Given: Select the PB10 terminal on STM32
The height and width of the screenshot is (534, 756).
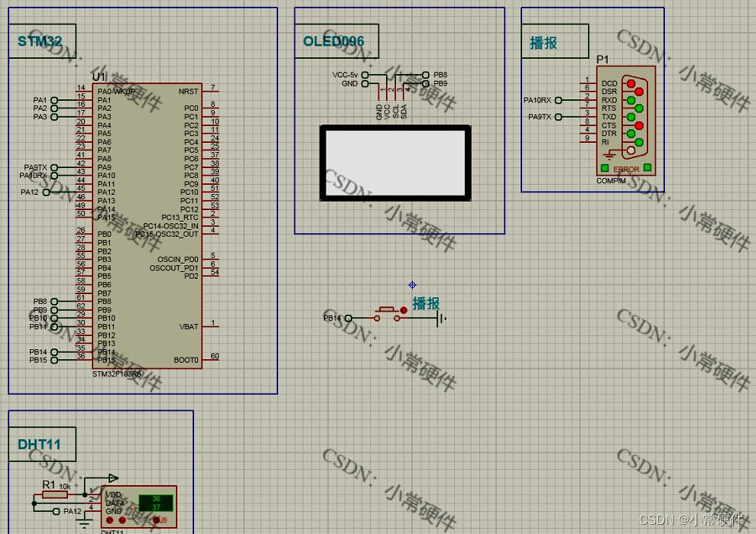Looking at the screenshot, I should tap(54, 318).
